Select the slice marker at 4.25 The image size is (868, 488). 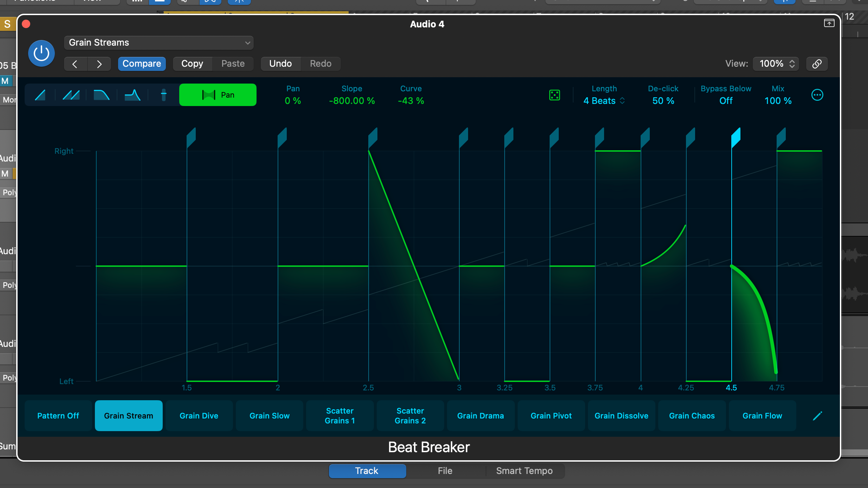click(690, 137)
